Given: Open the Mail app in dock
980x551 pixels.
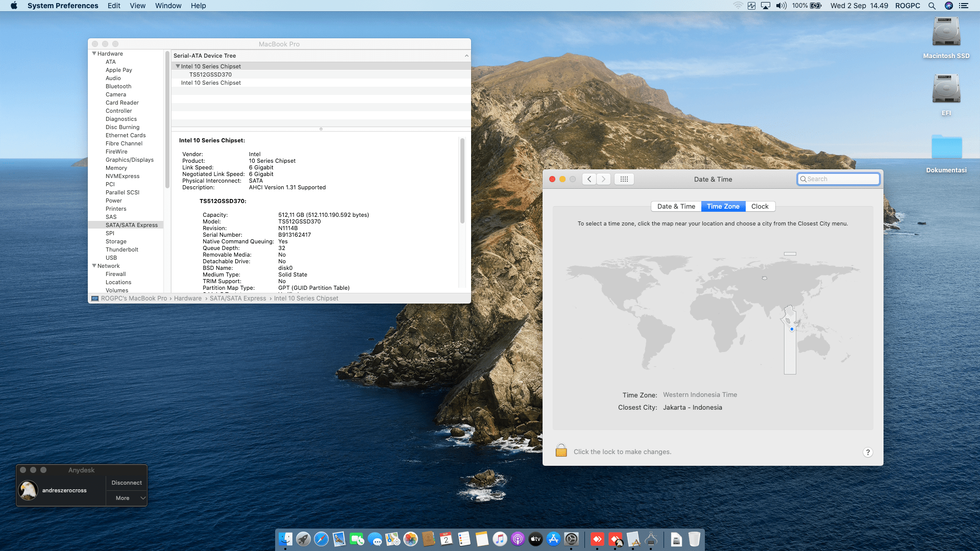Looking at the screenshot, I should tap(339, 539).
